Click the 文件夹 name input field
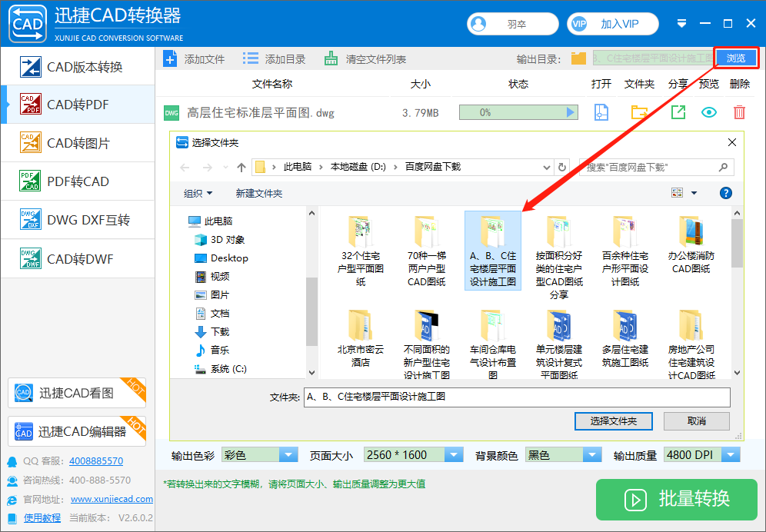 click(517, 397)
